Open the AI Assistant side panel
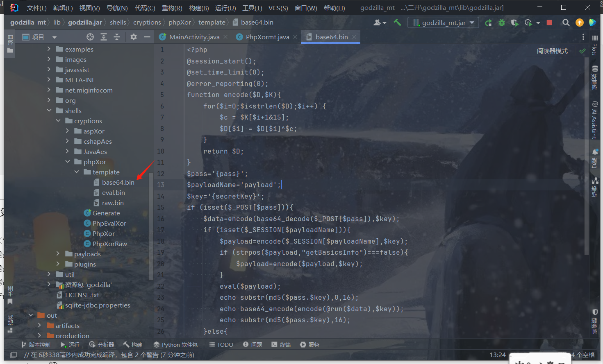Screen dimensions: 603x364 594,120
